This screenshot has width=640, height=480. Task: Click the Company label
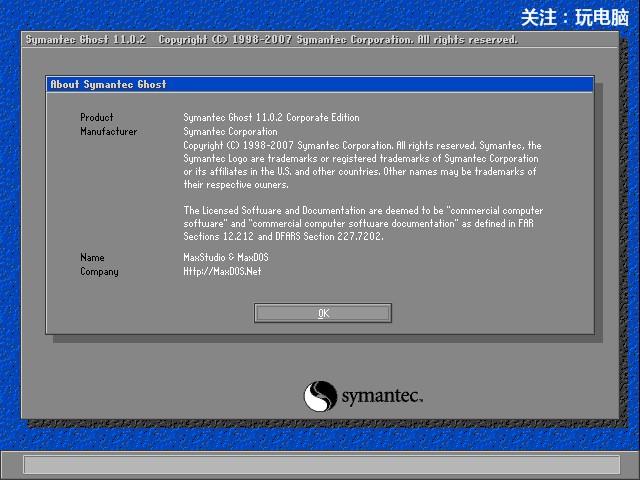pyautogui.click(x=99, y=272)
